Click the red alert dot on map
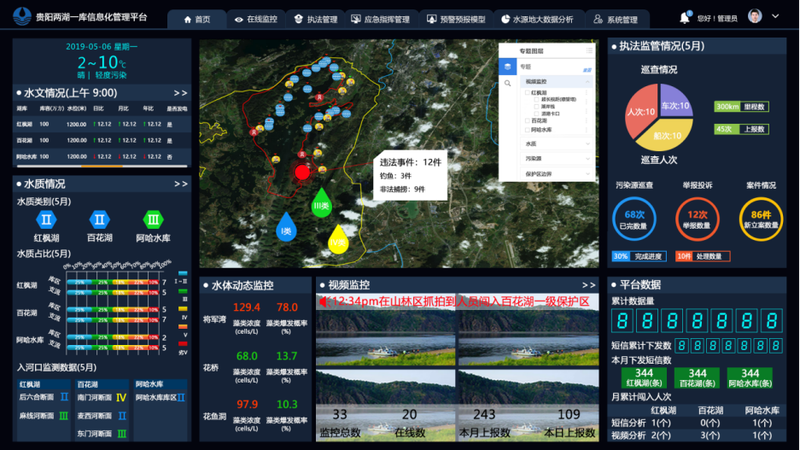The height and width of the screenshot is (450, 800). 302,172
